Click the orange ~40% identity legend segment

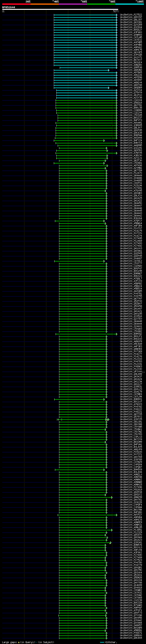[45, 4]
